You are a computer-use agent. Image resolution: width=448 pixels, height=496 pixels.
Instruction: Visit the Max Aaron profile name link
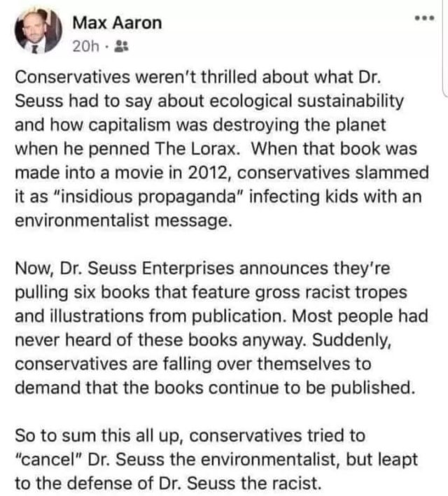tap(117, 23)
